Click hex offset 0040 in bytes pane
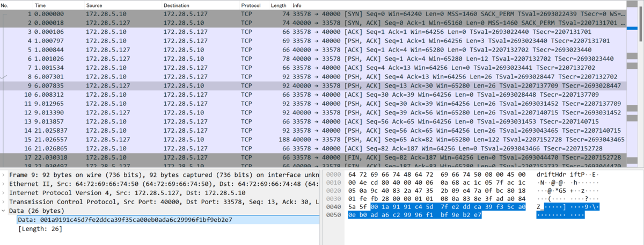644x245 pixels. click(333, 206)
